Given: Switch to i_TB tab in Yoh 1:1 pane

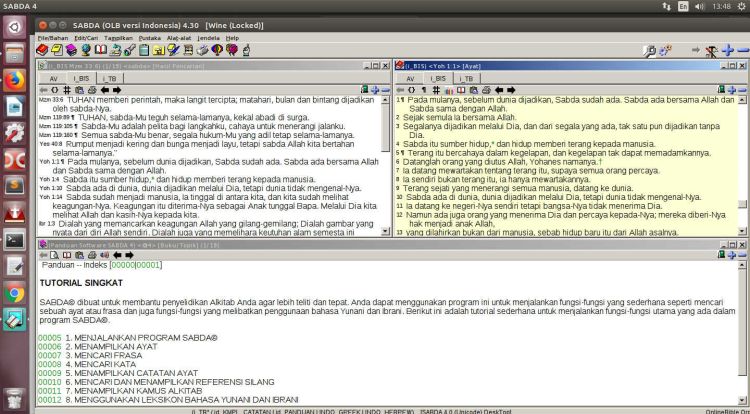Looking at the screenshot, I should (466, 79).
